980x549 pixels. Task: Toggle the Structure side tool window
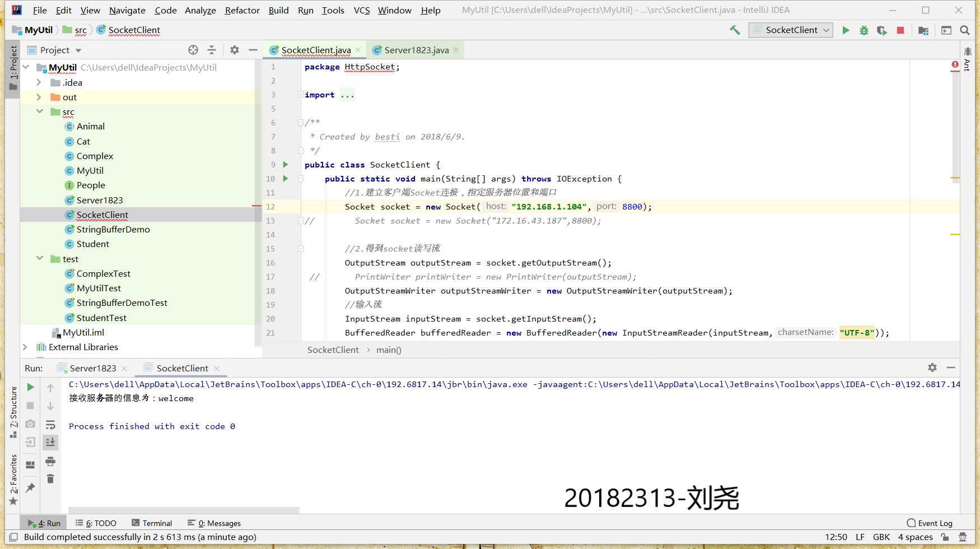point(13,412)
